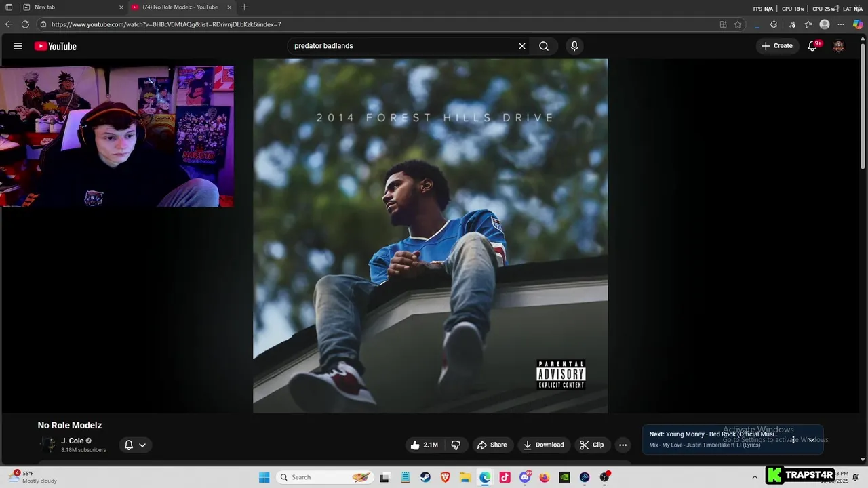Expand subscription notification options chevron

click(142, 445)
